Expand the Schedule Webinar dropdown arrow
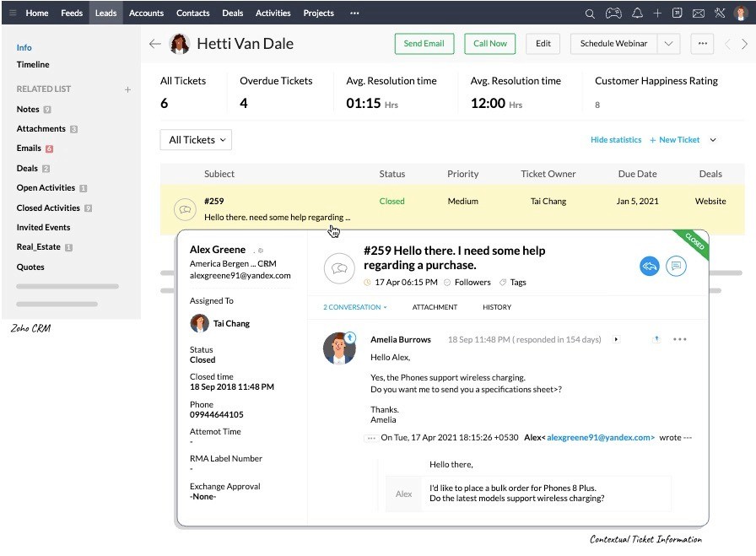The width and height of the screenshot is (756, 556). [668, 44]
